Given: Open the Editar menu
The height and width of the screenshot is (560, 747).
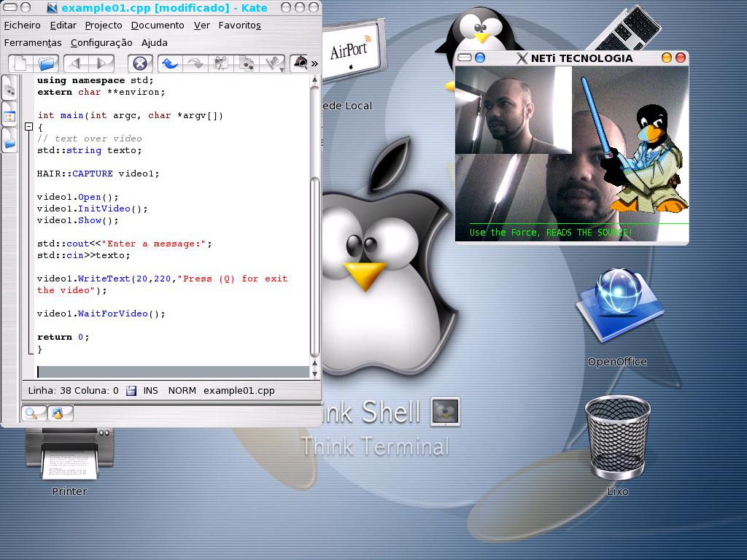Looking at the screenshot, I should click(63, 26).
